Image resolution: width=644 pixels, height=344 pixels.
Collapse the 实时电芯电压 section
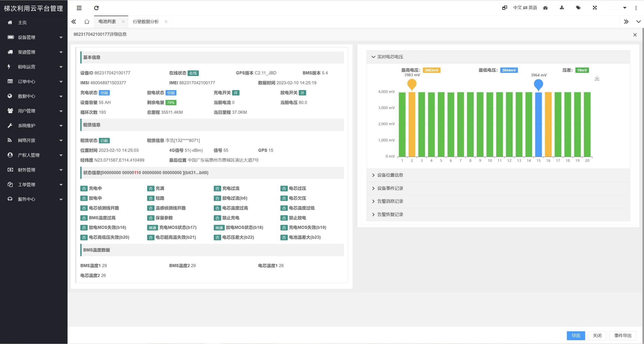498,57
